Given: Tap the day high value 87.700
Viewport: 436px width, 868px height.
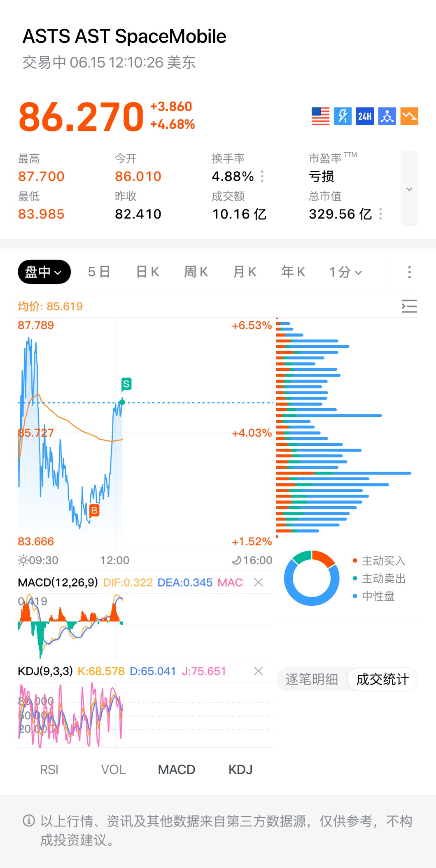Looking at the screenshot, I should pyautogui.click(x=41, y=177).
